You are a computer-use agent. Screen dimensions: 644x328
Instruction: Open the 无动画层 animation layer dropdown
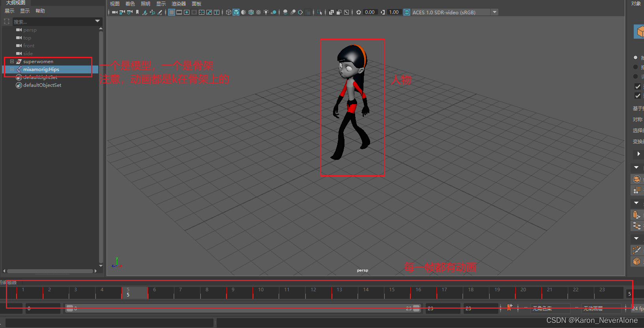coord(601,309)
